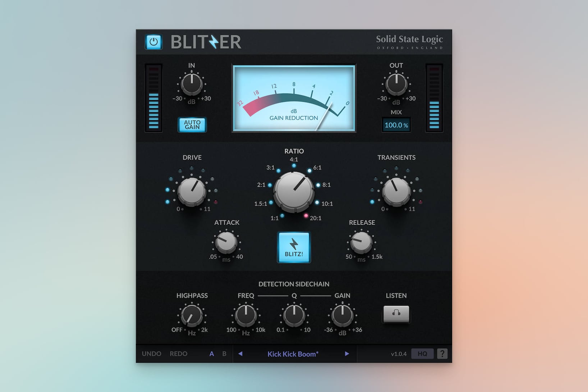The height and width of the screenshot is (392, 588).
Task: Open help with the question mark icon
Action: pos(442,354)
